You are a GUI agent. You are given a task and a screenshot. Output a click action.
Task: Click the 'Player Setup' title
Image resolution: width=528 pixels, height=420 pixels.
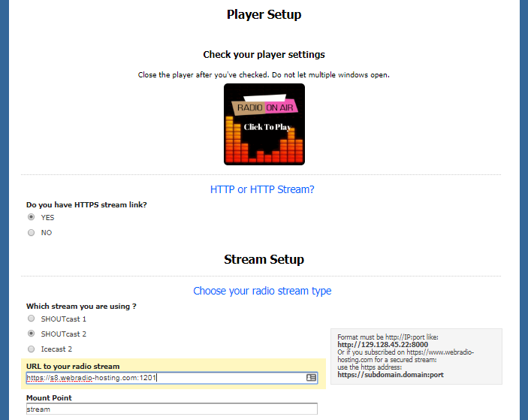click(264, 14)
